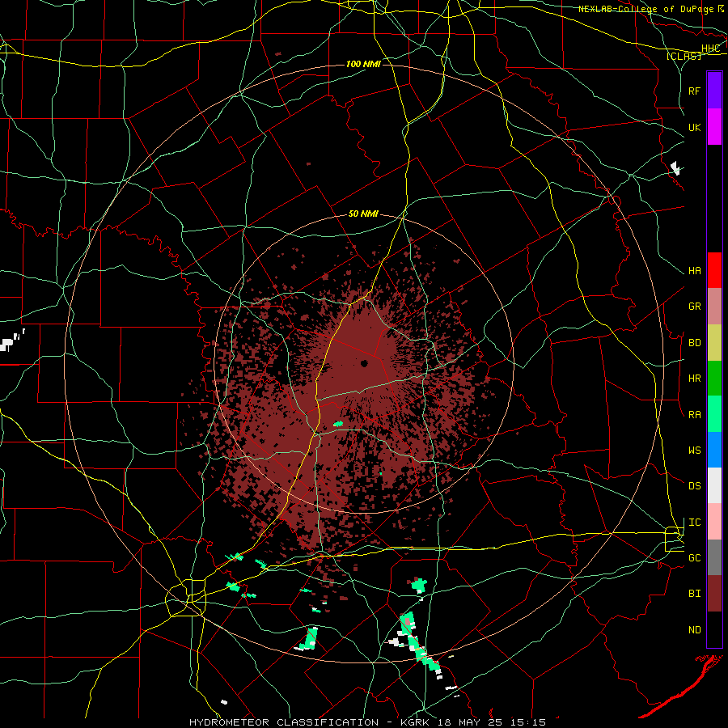This screenshot has width=728, height=728.
Task: Click the GC legend label
Action: click(695, 558)
